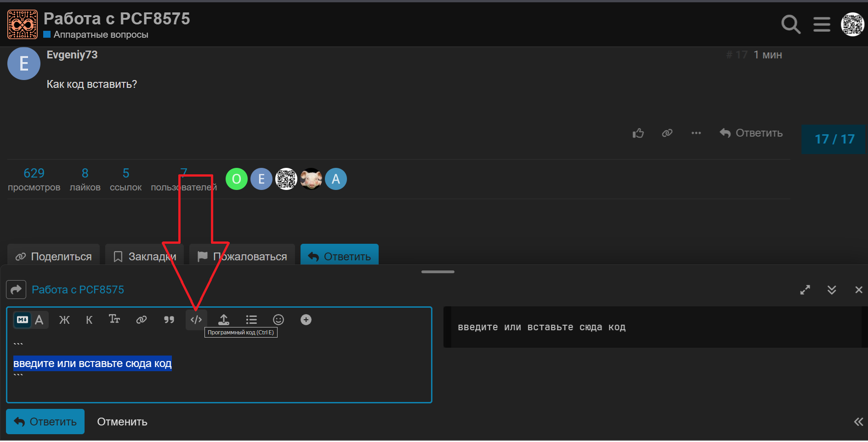Expand the composer to fullscreen
The height and width of the screenshot is (442, 868).
[x=805, y=290]
